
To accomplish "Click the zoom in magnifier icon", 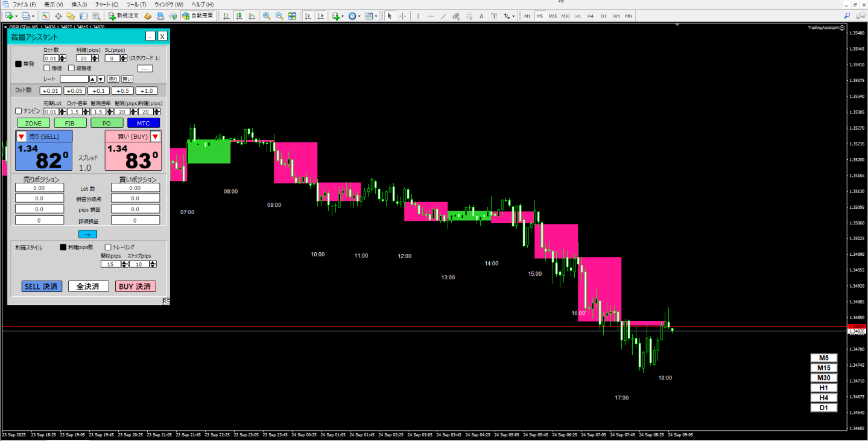I will (267, 16).
